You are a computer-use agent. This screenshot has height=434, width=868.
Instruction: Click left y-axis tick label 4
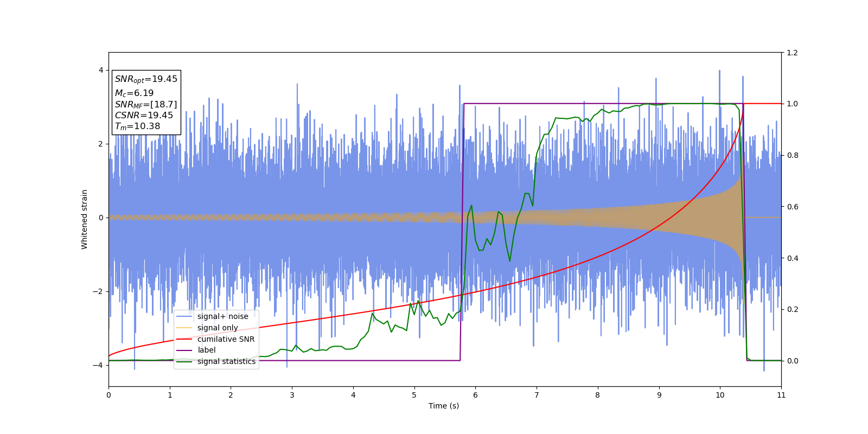pyautogui.click(x=101, y=71)
